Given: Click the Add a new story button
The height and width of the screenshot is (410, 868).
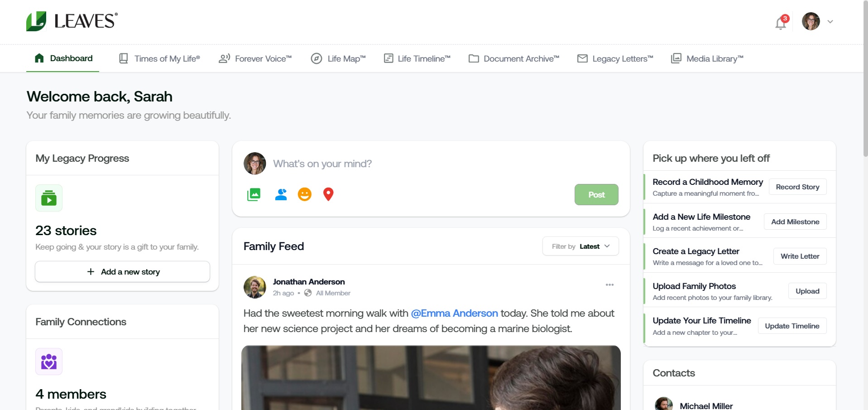Looking at the screenshot, I should [123, 272].
